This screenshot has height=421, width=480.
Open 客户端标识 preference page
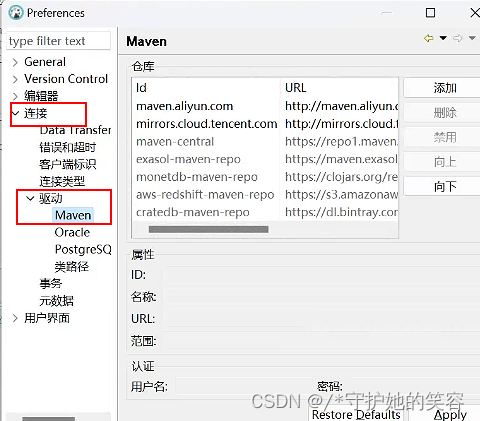tap(68, 164)
